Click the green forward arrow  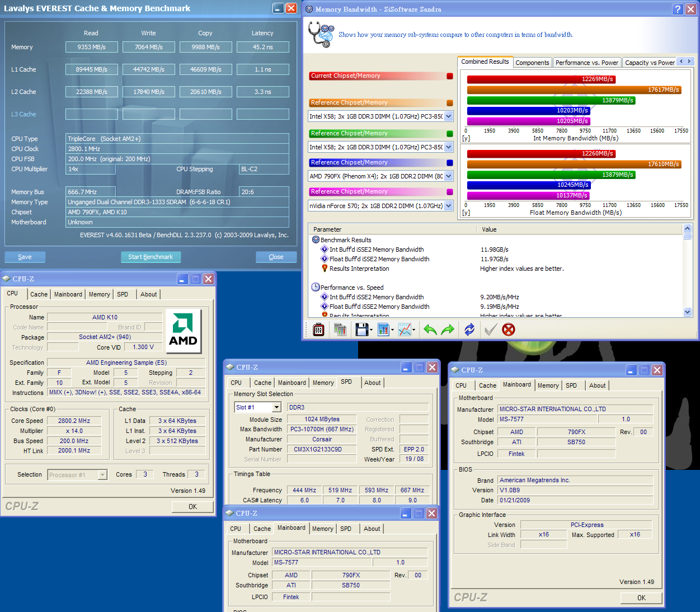(x=448, y=329)
